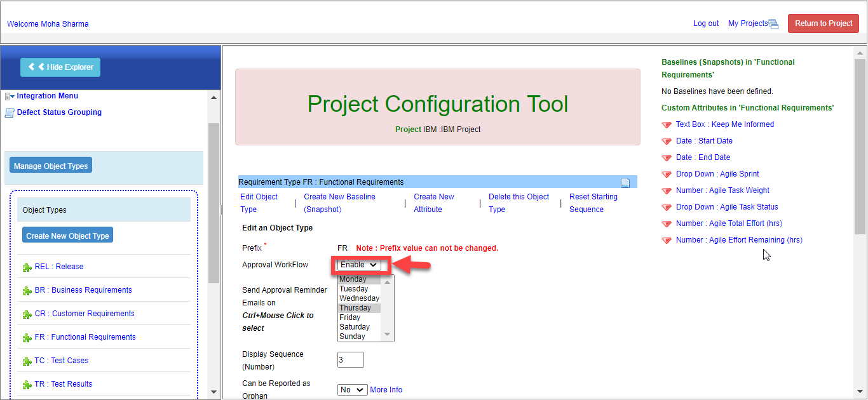The image size is (868, 400).
Task: Click the explorer panel scroll down arrow
Action: pyautogui.click(x=214, y=391)
